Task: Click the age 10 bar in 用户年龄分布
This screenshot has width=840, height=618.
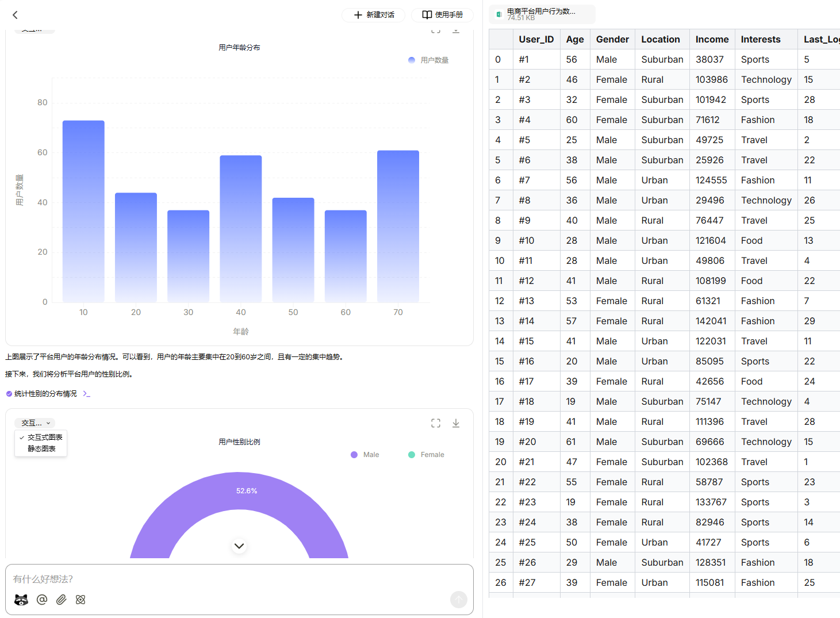Action: 83,212
